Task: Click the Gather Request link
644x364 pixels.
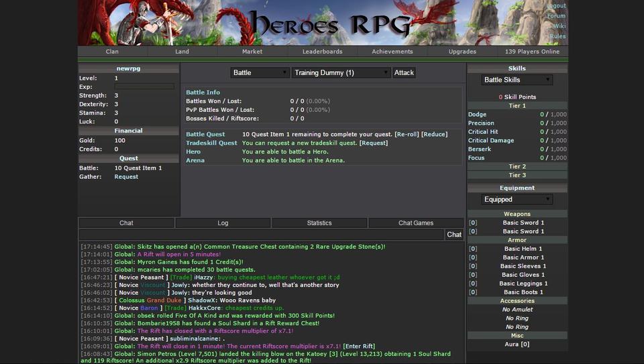Action: pos(126,176)
